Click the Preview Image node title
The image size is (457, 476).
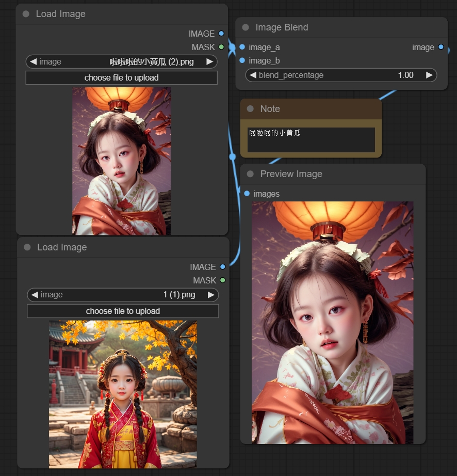(291, 174)
